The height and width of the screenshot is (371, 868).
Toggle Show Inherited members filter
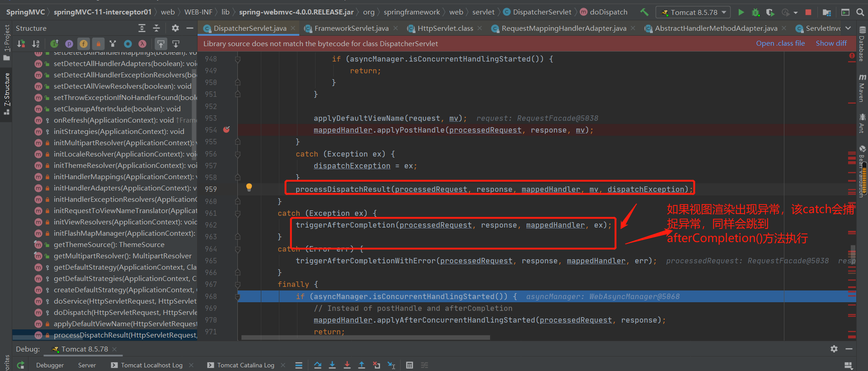[x=54, y=43]
